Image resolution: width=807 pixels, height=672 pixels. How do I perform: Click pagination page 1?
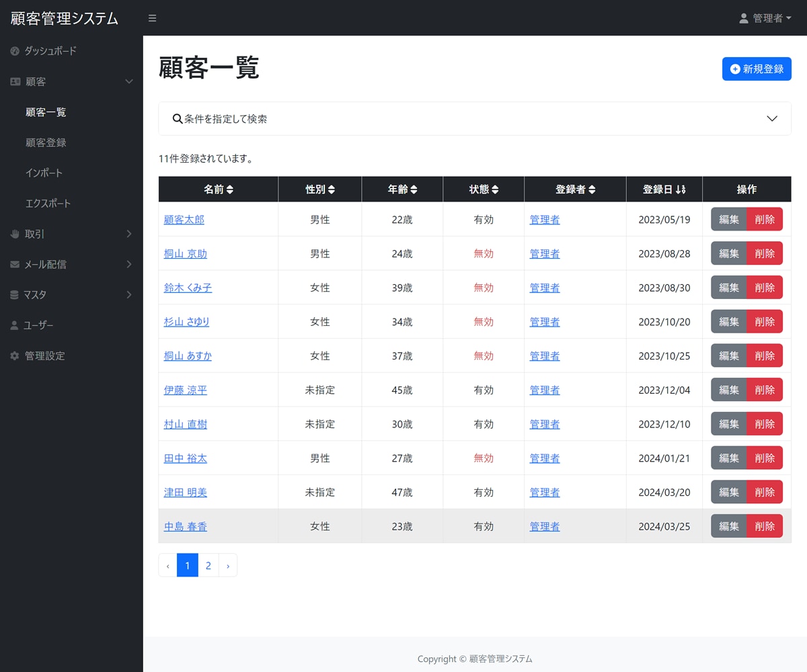pos(188,565)
